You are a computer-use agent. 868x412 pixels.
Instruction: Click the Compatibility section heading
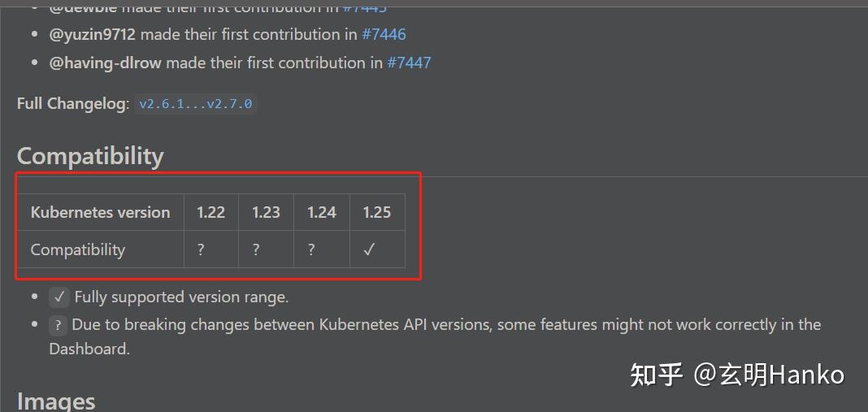[x=90, y=156]
